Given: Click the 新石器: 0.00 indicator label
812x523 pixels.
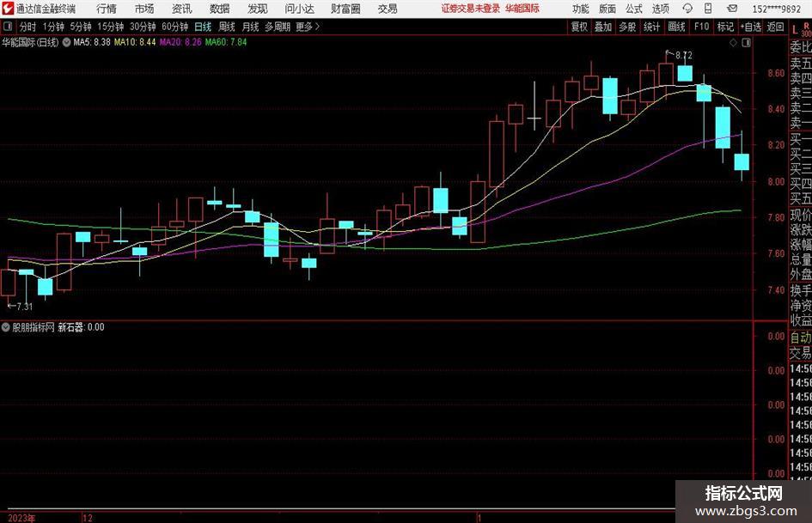Looking at the screenshot, I should tap(81, 327).
